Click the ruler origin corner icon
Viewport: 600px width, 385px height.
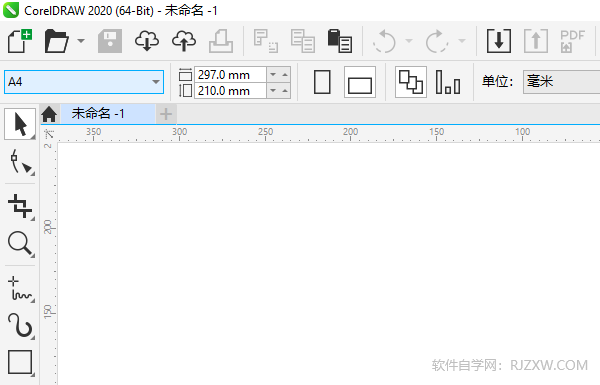(49, 134)
